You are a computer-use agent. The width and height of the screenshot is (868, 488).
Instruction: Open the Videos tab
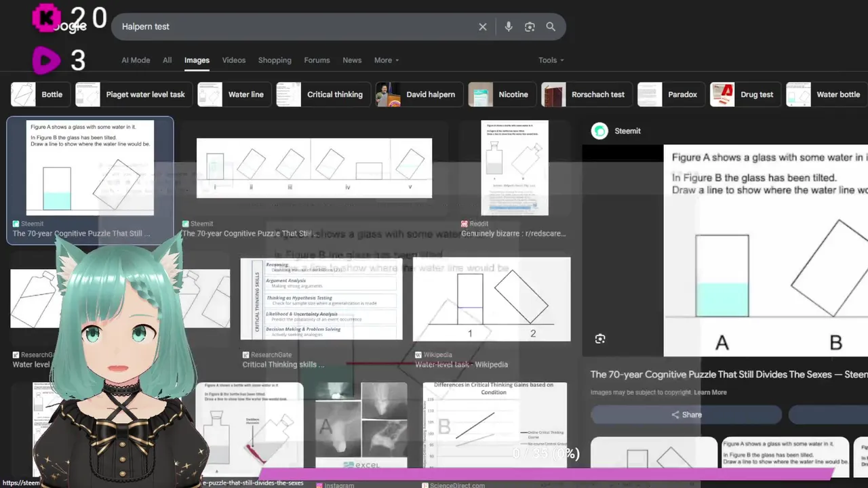(x=234, y=60)
